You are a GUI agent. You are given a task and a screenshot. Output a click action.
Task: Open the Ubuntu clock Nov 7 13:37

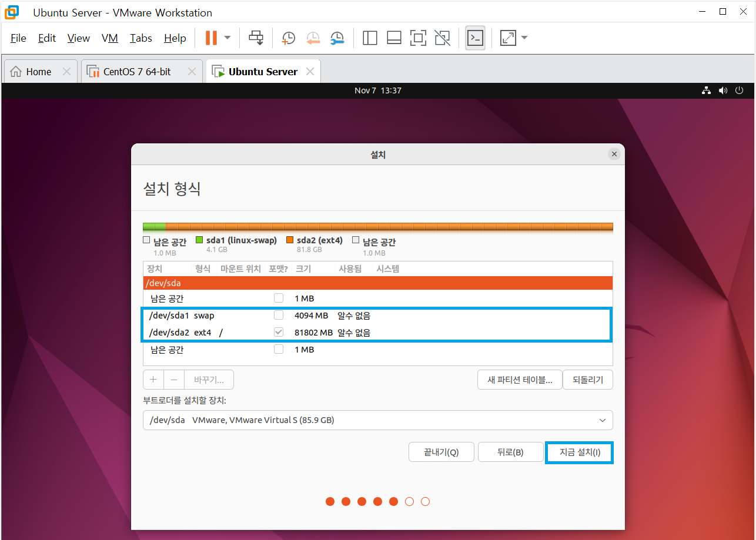click(x=378, y=90)
